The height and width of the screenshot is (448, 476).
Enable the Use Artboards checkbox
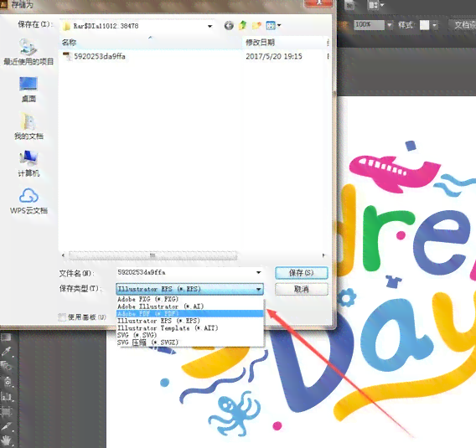[x=62, y=317]
